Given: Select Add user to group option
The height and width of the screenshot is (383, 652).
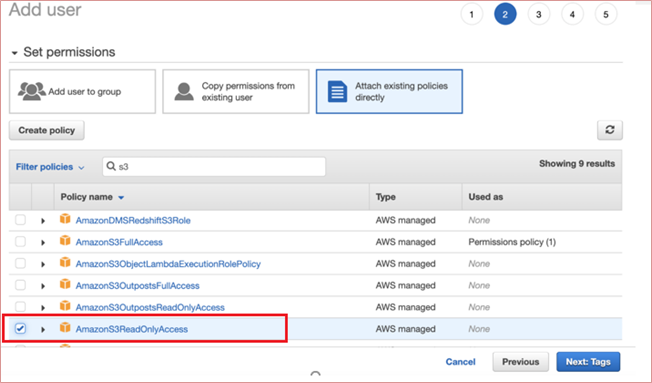Looking at the screenshot, I should click(82, 91).
